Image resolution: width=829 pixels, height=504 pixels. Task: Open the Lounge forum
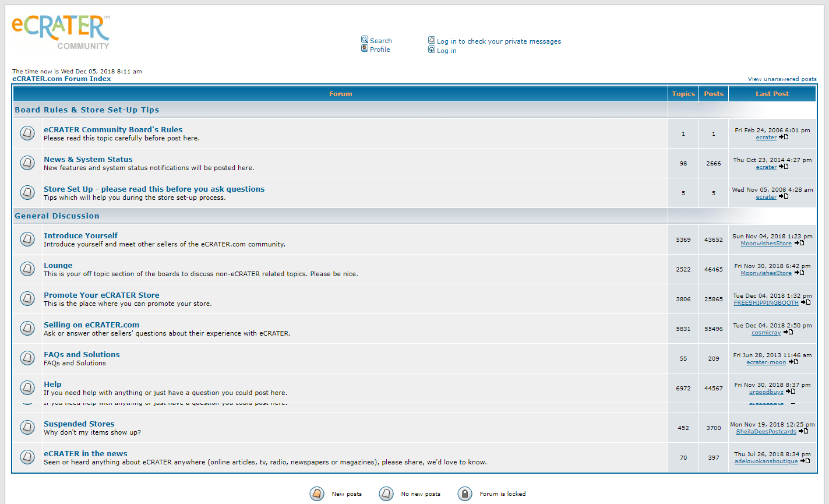pos(58,265)
